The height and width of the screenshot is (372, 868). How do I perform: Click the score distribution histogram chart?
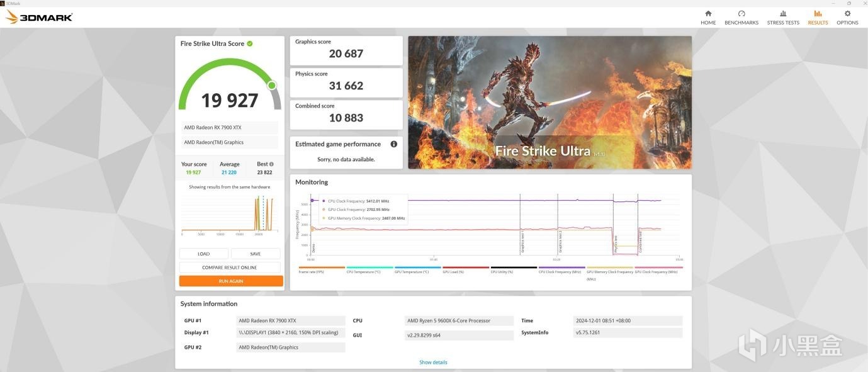[230, 214]
